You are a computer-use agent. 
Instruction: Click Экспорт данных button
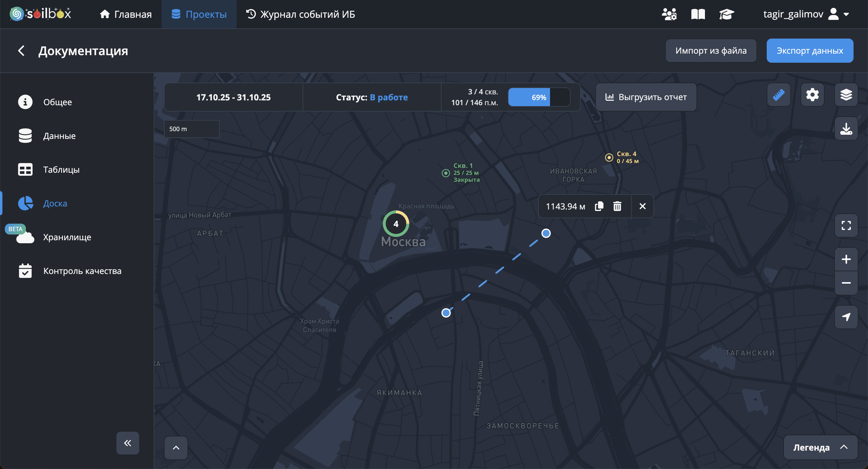click(809, 51)
